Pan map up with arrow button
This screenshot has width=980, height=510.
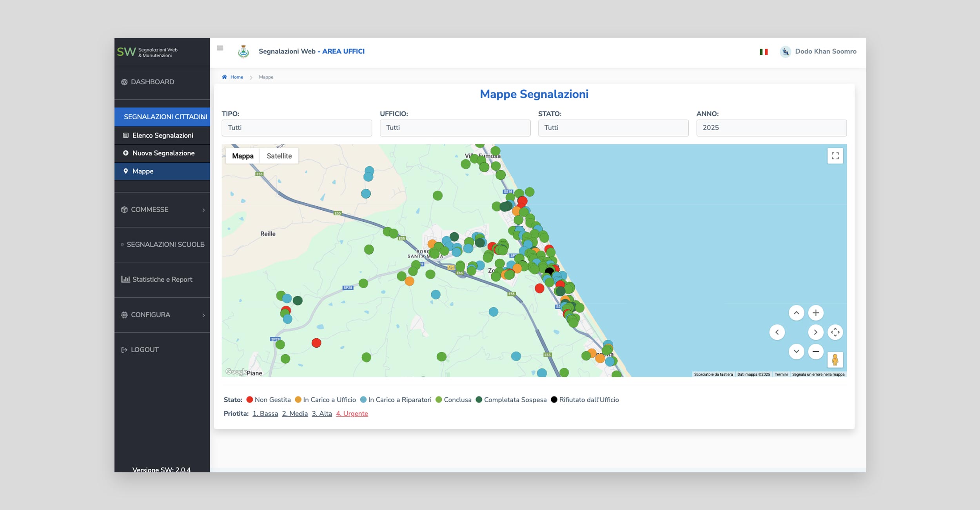[x=796, y=313]
